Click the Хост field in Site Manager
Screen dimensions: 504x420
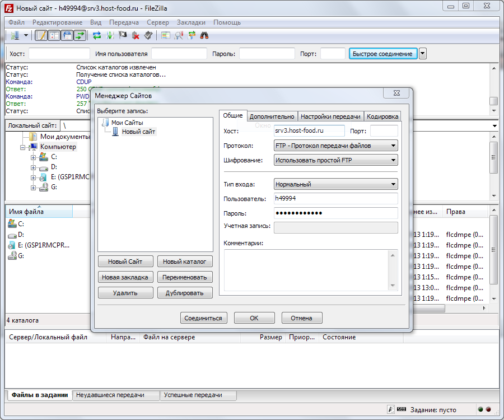(x=309, y=131)
